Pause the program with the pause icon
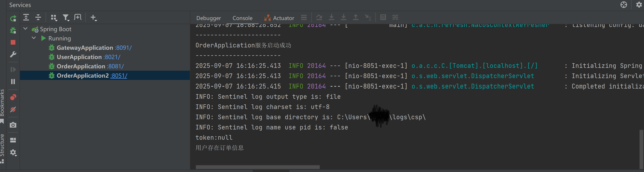The height and width of the screenshot is (172, 644). pyautogui.click(x=13, y=82)
